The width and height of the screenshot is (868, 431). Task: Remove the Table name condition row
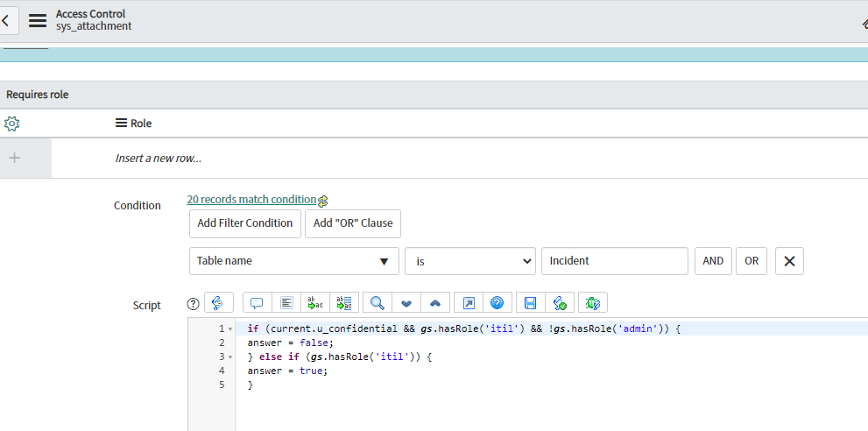pyautogui.click(x=789, y=261)
